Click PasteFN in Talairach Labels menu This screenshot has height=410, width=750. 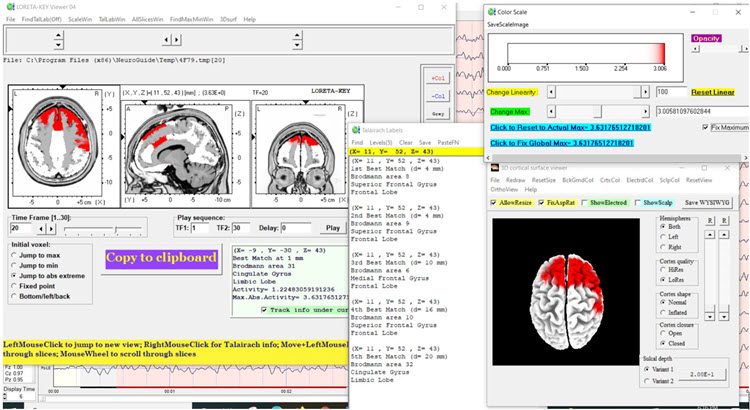point(447,142)
